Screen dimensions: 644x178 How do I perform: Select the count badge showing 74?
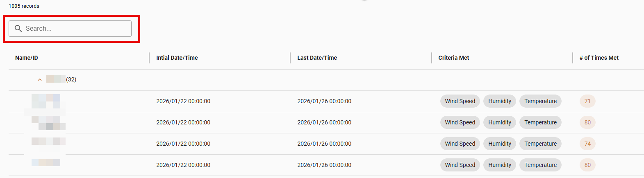pos(587,144)
